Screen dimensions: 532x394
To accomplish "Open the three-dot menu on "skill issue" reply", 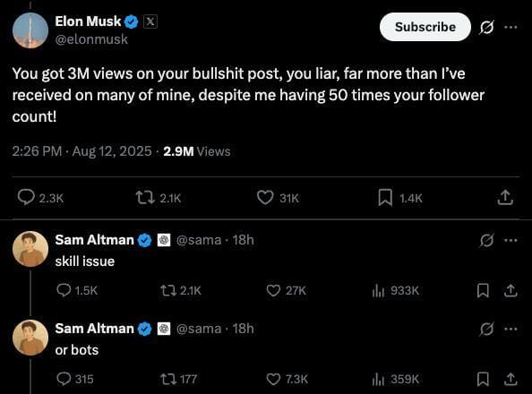I will pyautogui.click(x=511, y=240).
